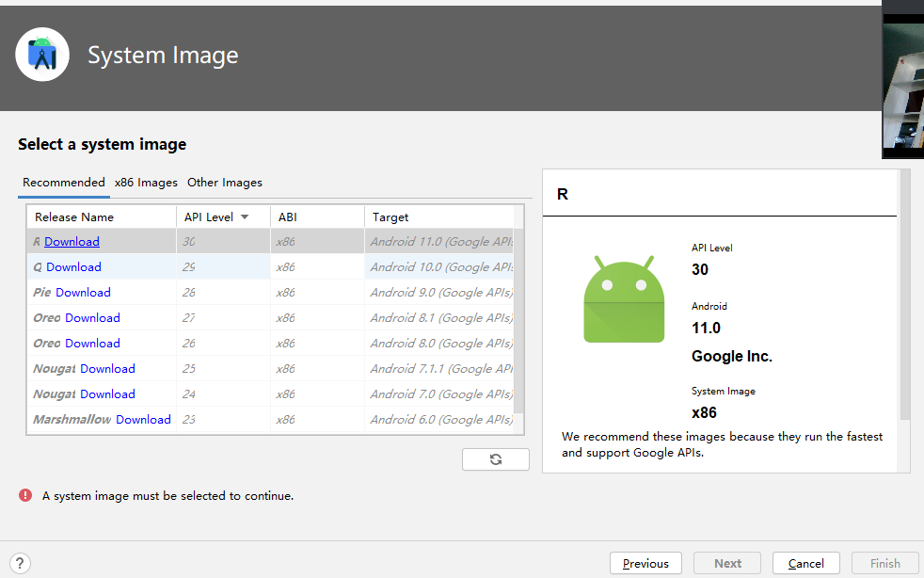Viewport: 924px width, 578px height.
Task: Open help with the question mark icon
Action: (x=19, y=564)
